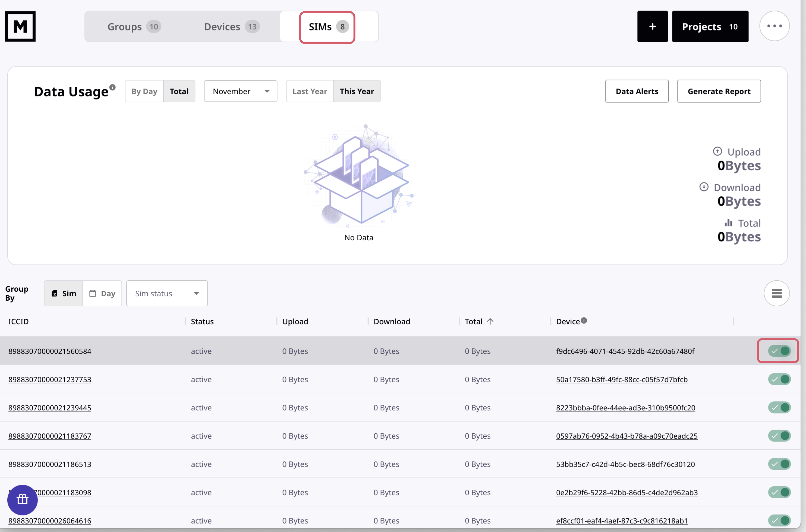Switch to the Devices tab
The width and height of the screenshot is (806, 532).
coord(232,26)
